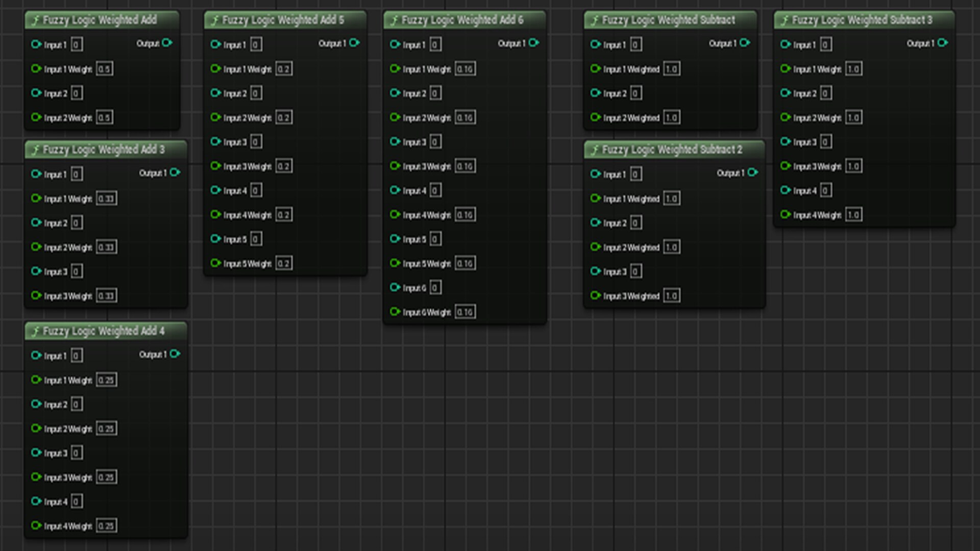Click the Input 1 pin on Fuzzy Logic Weighted Subtract 3
980x551 pixels.
coord(785,44)
